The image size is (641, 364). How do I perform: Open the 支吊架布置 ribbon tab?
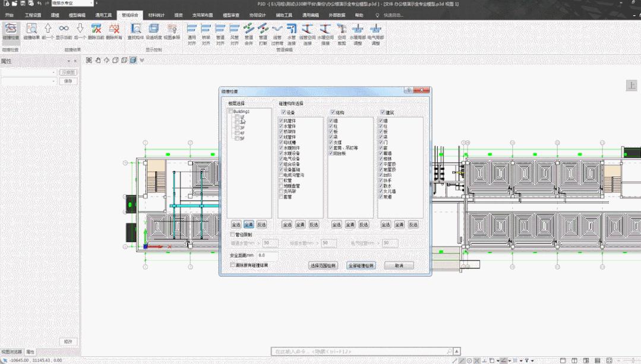[x=203, y=14]
